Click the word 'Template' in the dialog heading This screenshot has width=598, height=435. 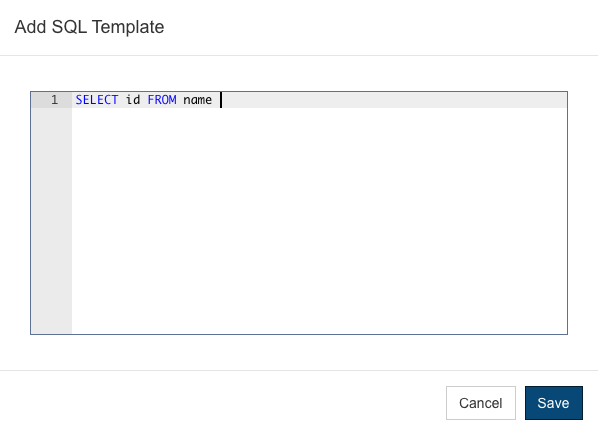[128, 27]
